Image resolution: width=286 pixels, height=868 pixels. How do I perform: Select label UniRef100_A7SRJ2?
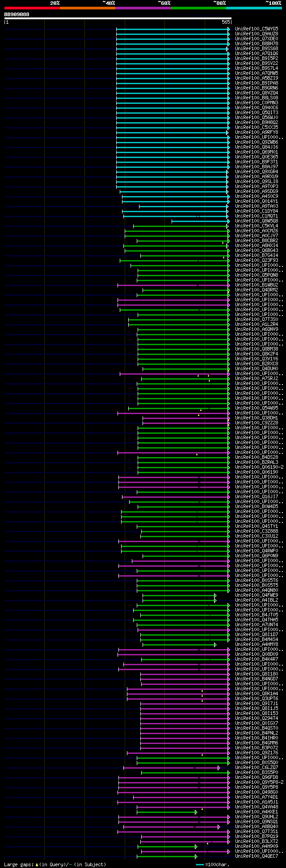click(257, 378)
